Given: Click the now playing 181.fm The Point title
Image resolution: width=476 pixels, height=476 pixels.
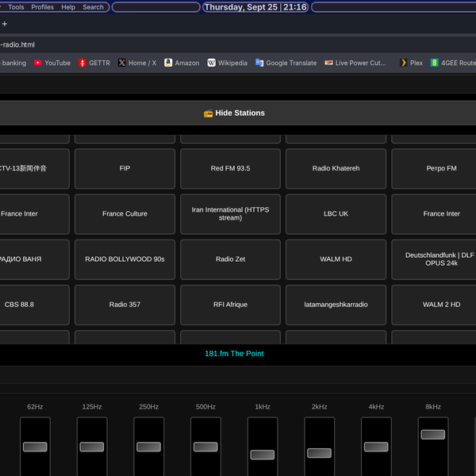Looking at the screenshot, I should pos(234,354).
